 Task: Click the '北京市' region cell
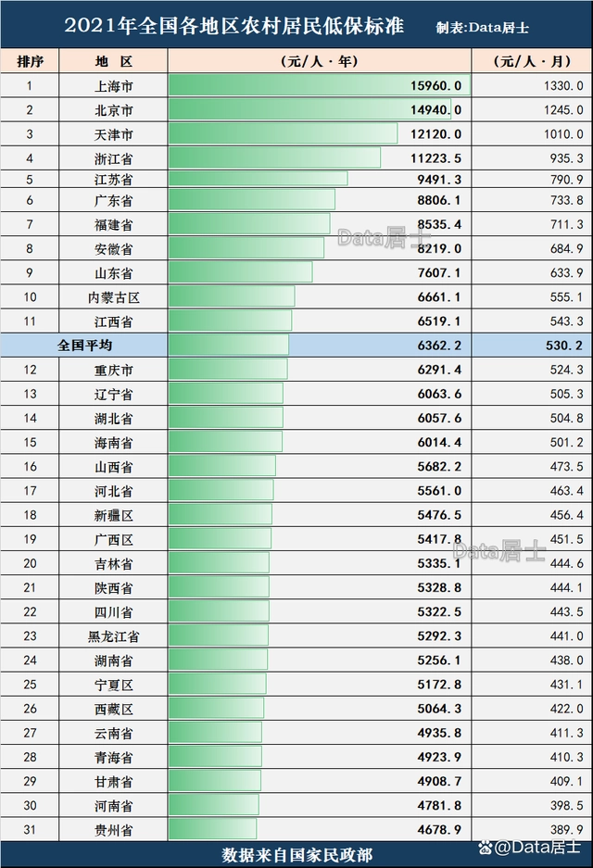click(x=114, y=110)
